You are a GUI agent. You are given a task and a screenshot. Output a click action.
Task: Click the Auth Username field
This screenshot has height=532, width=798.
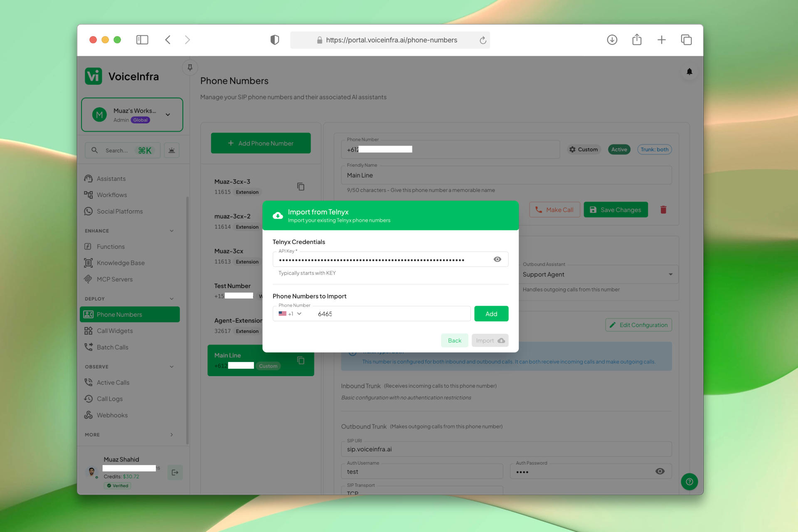pos(422,472)
